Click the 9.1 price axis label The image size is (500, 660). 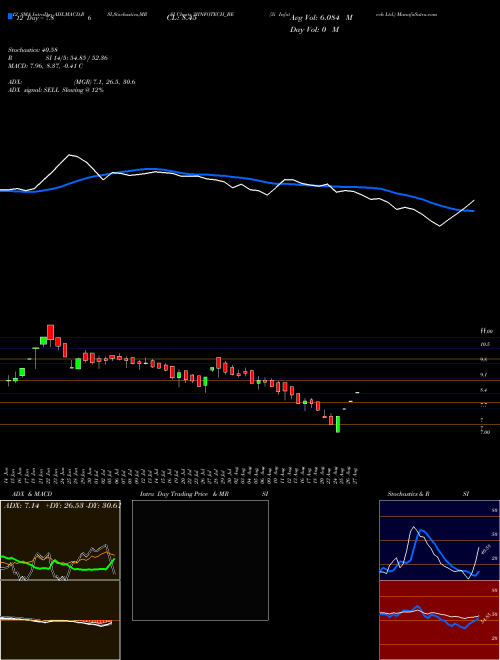pos(484,375)
